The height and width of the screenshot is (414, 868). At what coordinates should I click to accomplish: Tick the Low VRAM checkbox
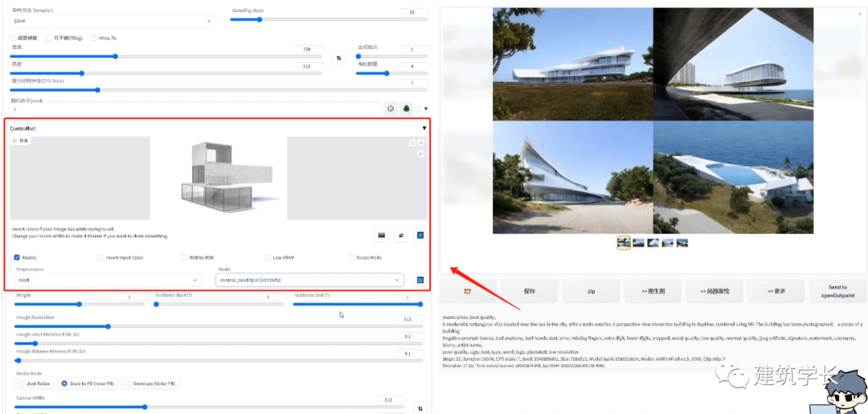[267, 257]
